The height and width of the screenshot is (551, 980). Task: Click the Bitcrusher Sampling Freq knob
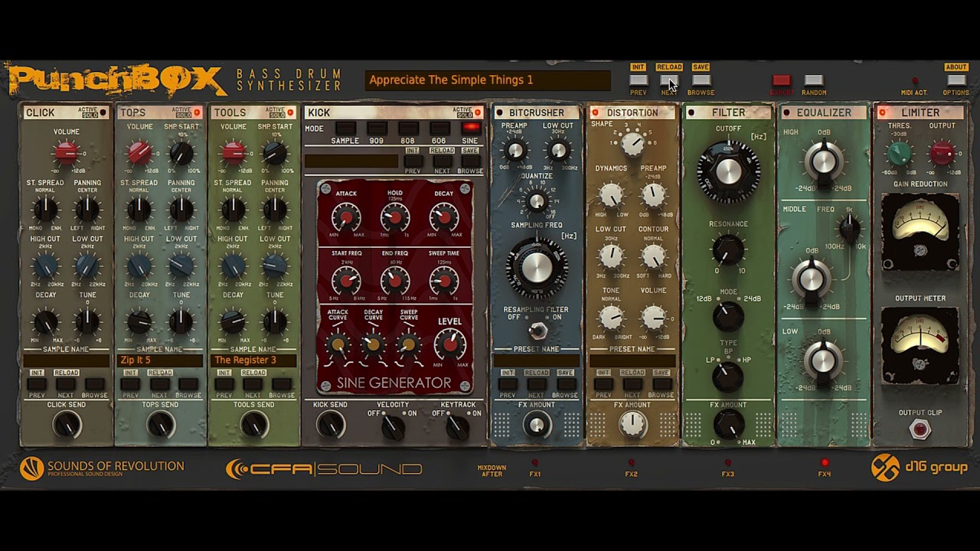[537, 267]
